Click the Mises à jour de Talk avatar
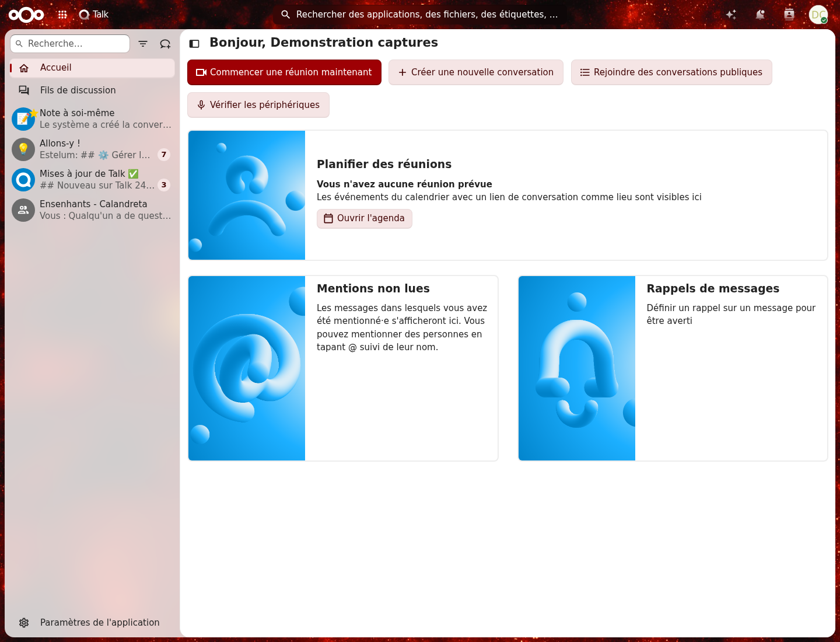The height and width of the screenshot is (642, 840). click(23, 180)
